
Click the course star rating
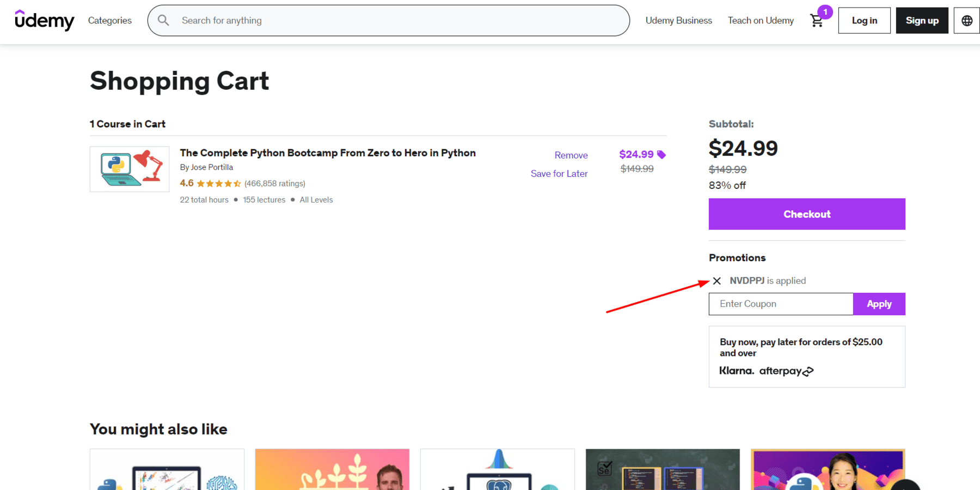click(219, 183)
